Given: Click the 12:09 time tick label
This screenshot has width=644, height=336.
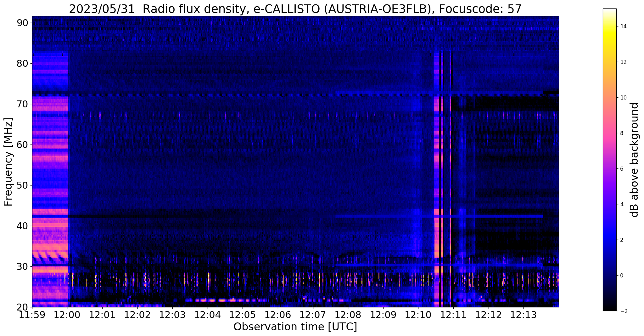Looking at the screenshot, I should click(383, 315).
